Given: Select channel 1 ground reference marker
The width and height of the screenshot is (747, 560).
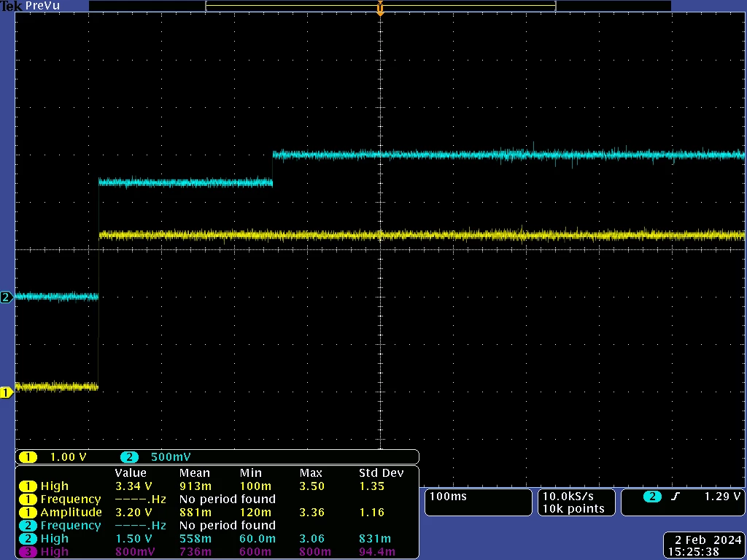Looking at the screenshot, I should coord(7,393).
